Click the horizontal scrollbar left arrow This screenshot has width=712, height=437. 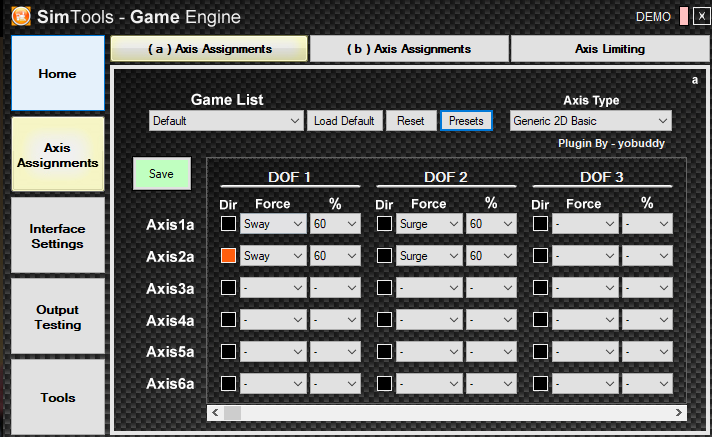tap(215, 412)
